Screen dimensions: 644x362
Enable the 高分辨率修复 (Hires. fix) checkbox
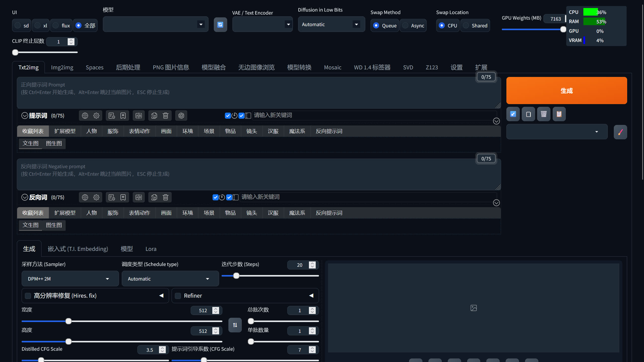click(x=28, y=296)
